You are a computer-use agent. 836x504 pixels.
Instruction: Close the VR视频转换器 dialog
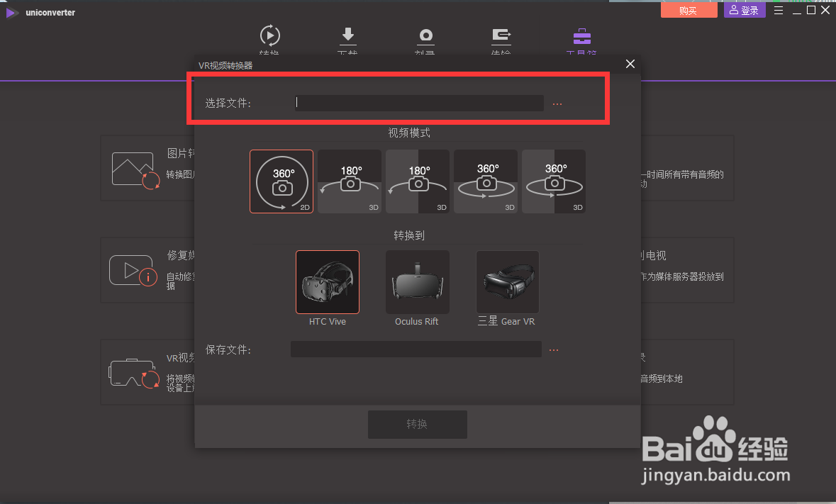630,64
